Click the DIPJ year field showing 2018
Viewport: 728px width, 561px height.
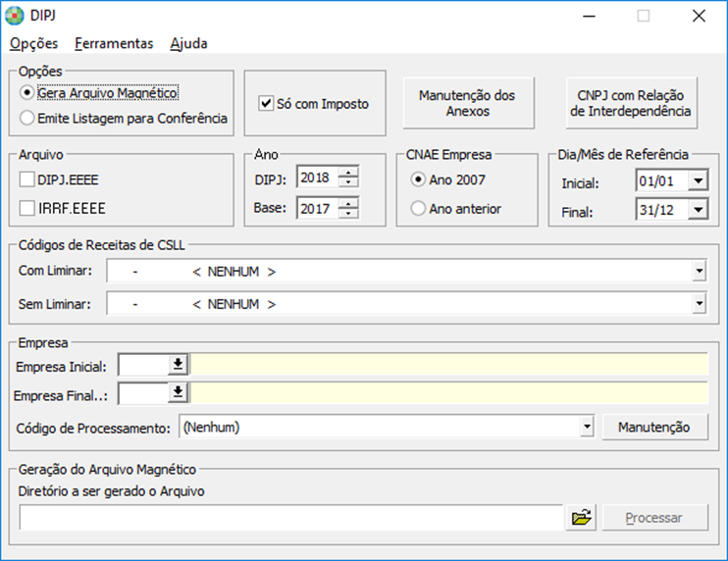[x=318, y=178]
